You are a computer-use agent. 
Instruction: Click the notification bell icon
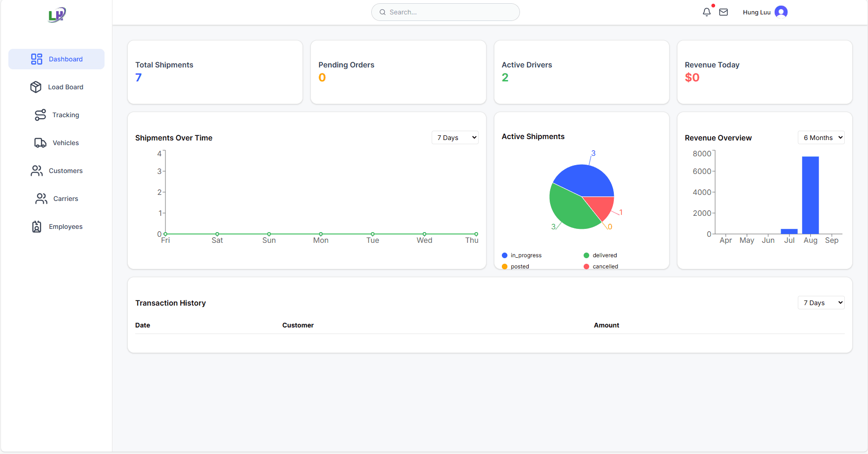(x=706, y=12)
